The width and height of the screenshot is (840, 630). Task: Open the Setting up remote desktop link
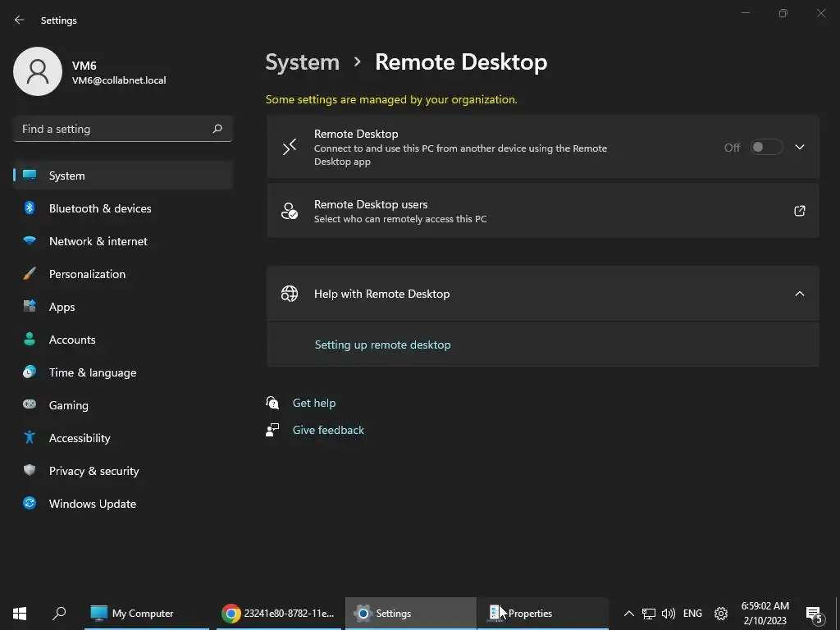pos(382,345)
